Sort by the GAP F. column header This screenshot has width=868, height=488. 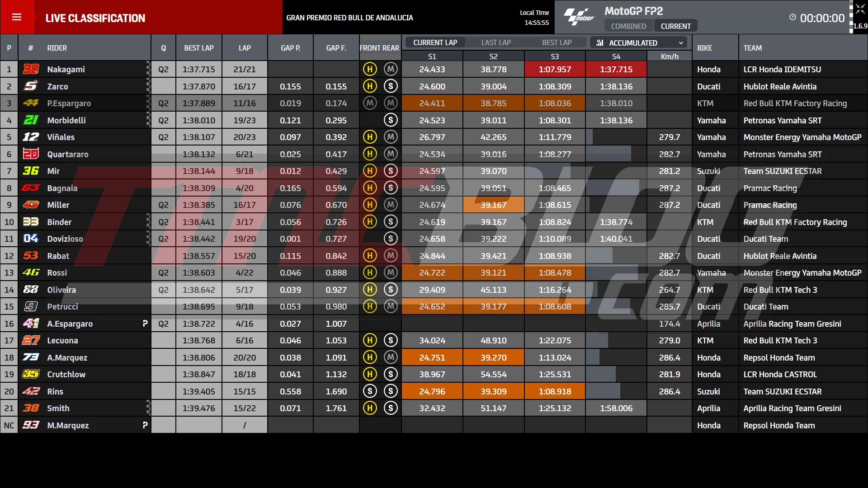click(x=336, y=48)
